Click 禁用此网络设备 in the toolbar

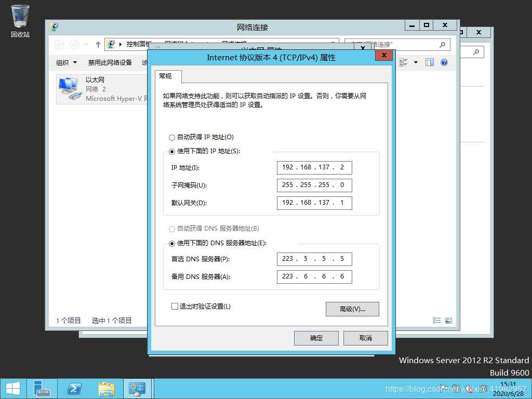pyautogui.click(x=110, y=62)
